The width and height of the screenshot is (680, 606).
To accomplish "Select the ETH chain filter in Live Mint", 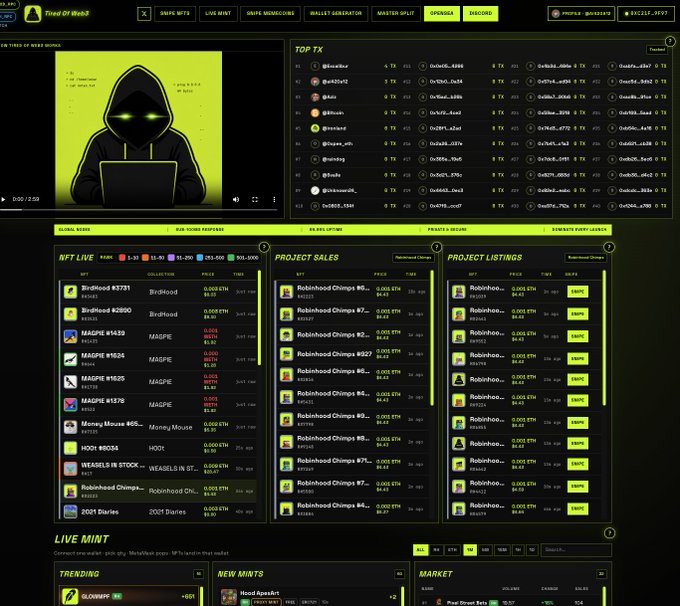I will 452,550.
